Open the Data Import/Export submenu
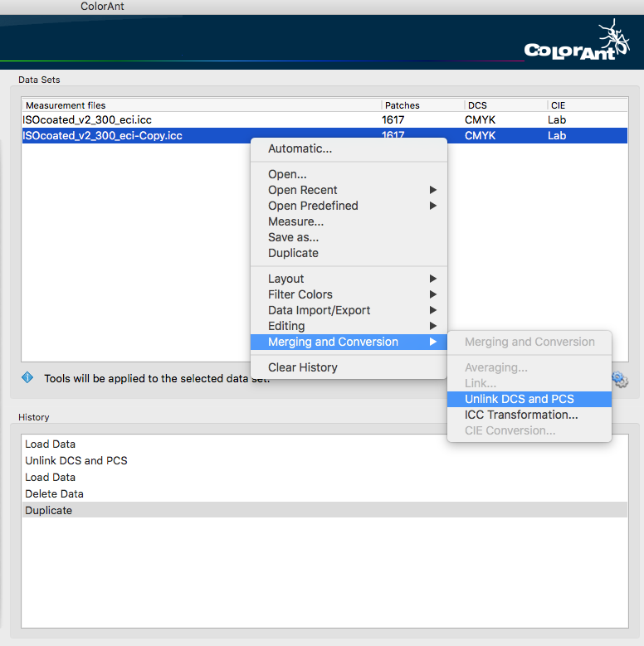 [349, 310]
